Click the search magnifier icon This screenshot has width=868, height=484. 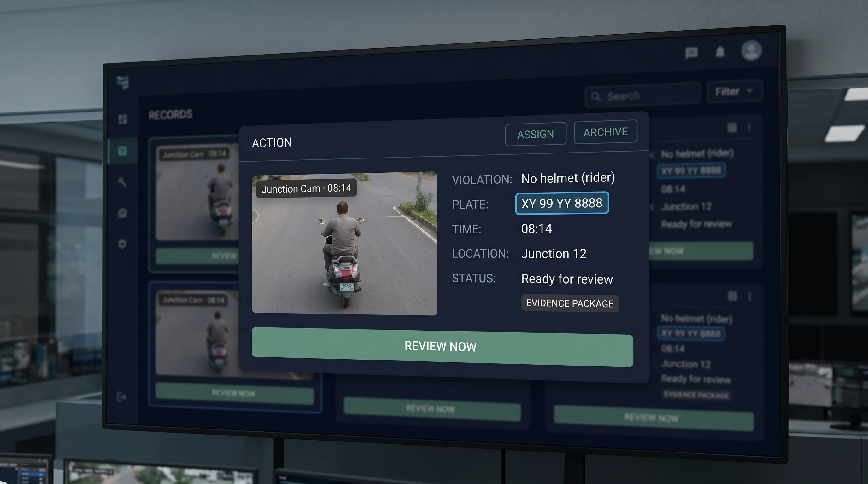[x=595, y=97]
